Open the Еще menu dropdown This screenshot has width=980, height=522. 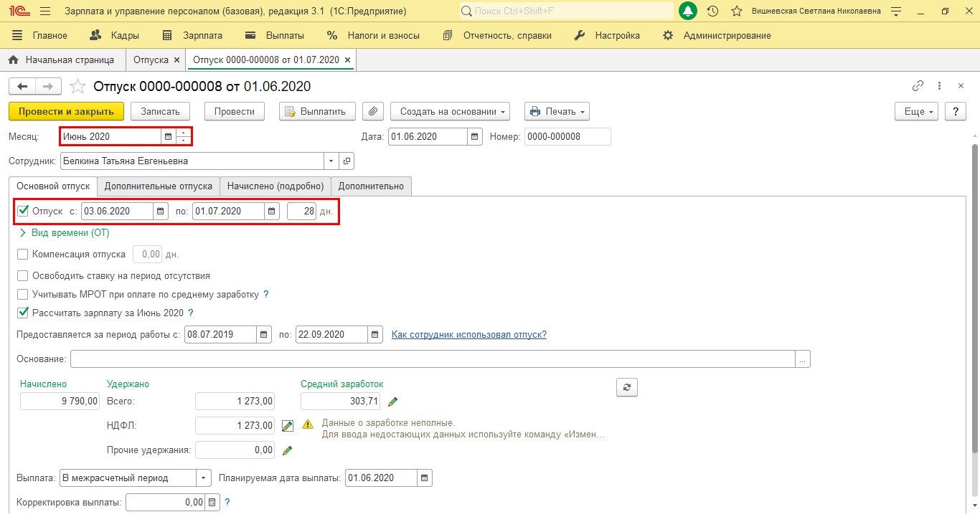click(917, 111)
